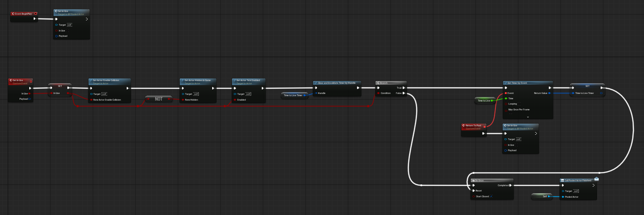Select the Self reference node

coord(541,196)
